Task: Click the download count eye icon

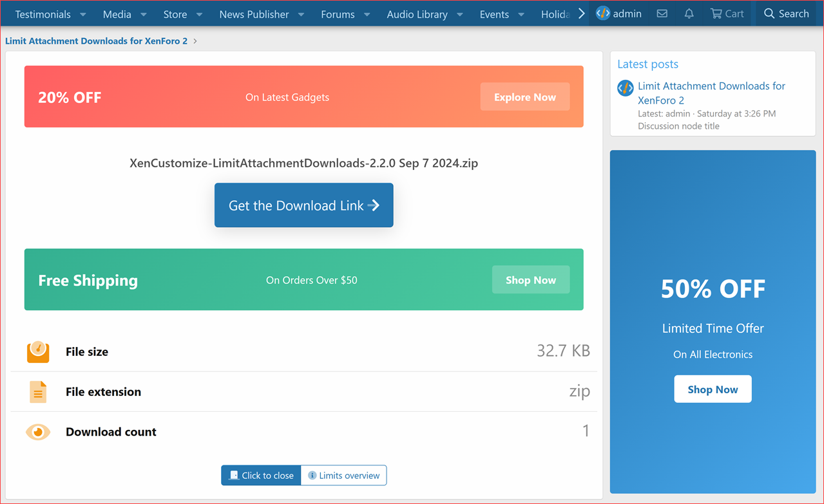Action: 38,432
